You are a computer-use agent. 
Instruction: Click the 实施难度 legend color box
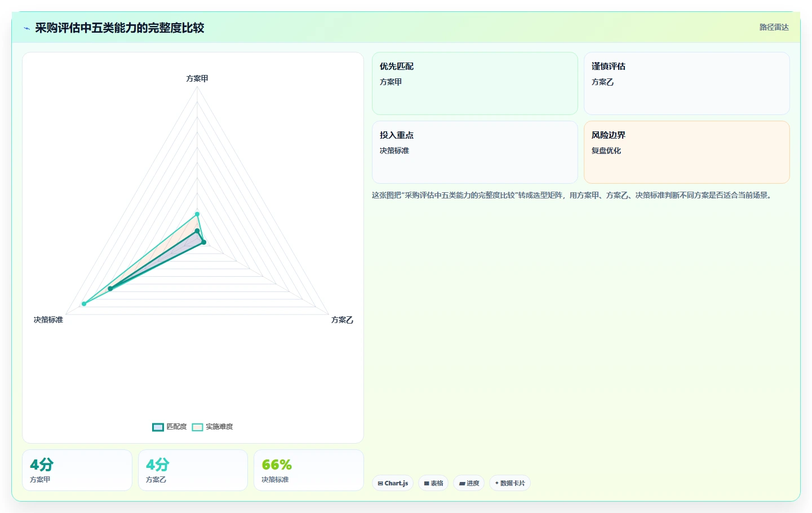point(197,427)
